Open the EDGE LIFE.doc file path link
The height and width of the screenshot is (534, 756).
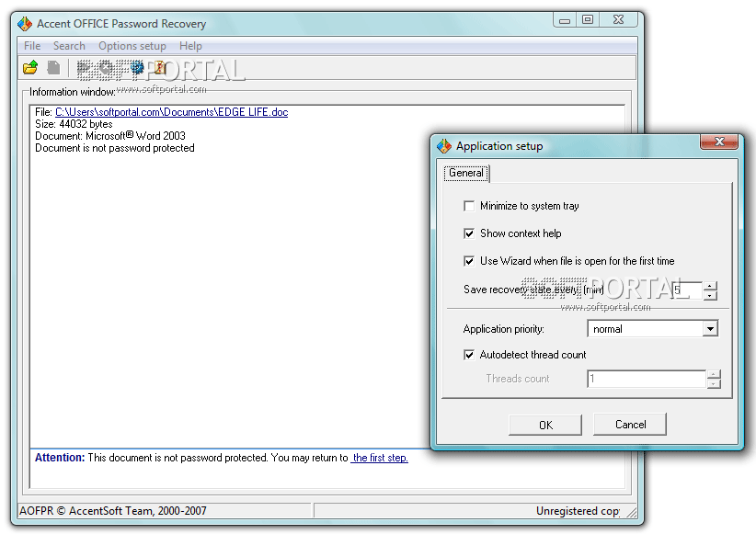point(172,112)
